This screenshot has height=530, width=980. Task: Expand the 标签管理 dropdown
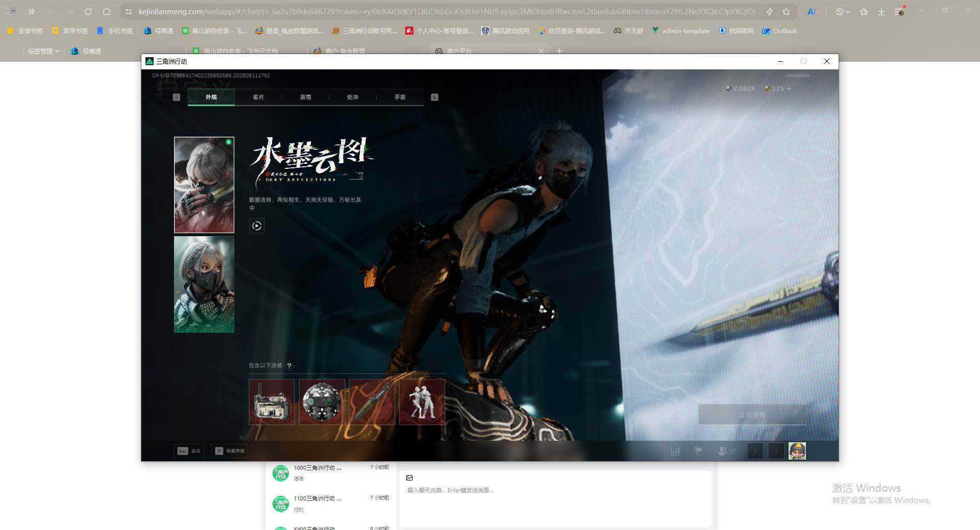coord(43,51)
